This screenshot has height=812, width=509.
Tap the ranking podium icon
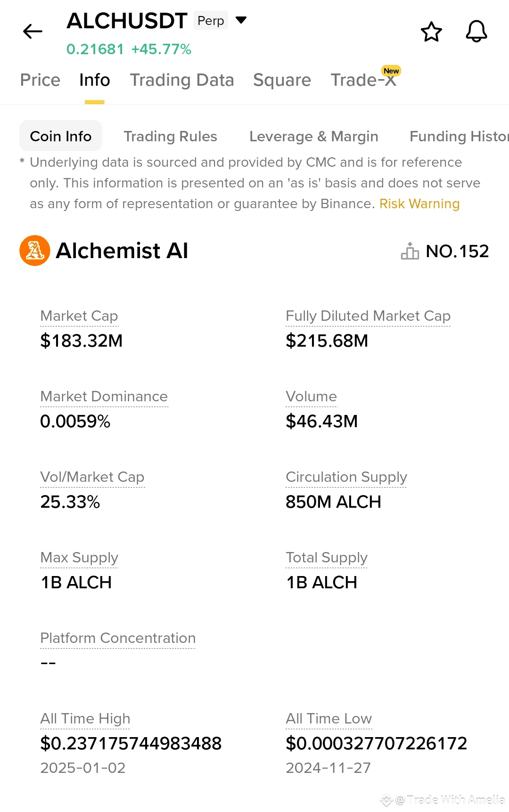[x=410, y=251]
